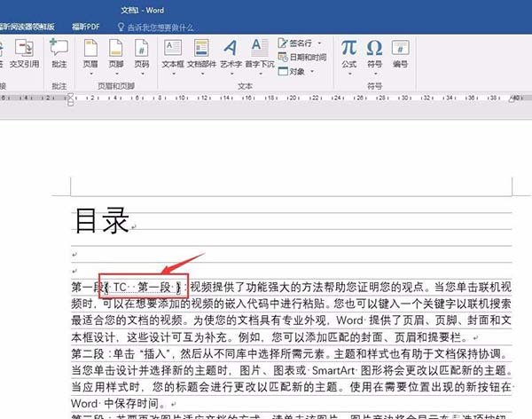This screenshot has width=532, height=419.
Task: Expand the Drop Cap (首字下沉) dropdown arrow
Action: click(x=261, y=74)
